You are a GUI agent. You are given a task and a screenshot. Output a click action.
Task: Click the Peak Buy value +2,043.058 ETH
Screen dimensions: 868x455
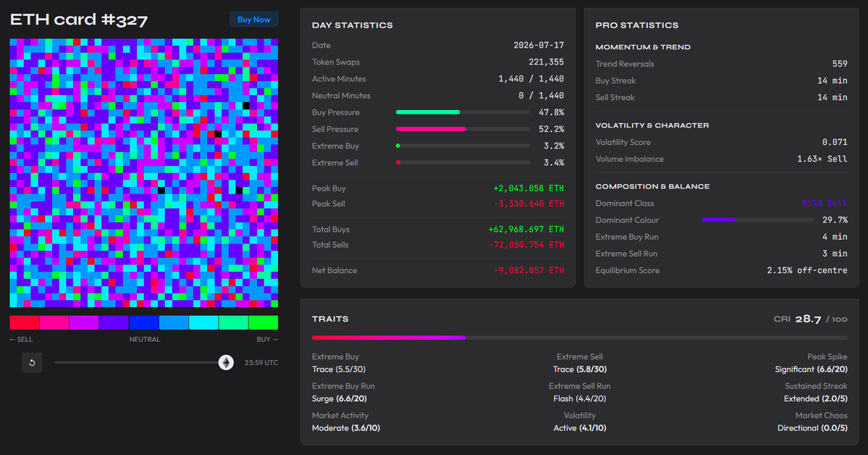click(528, 188)
